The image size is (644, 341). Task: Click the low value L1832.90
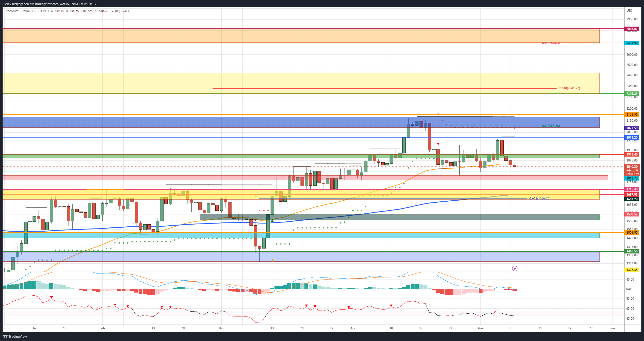pyautogui.click(x=87, y=11)
